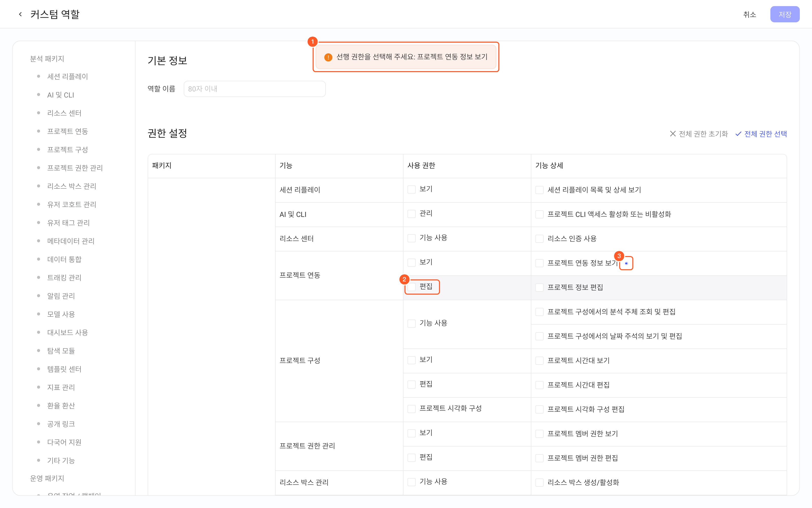Jump to 메타데이터 관리 in sidebar
The height and width of the screenshot is (508, 812).
(x=71, y=241)
